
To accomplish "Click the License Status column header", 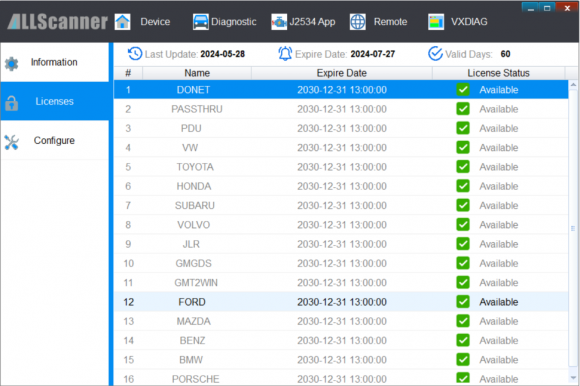I will tap(498, 73).
